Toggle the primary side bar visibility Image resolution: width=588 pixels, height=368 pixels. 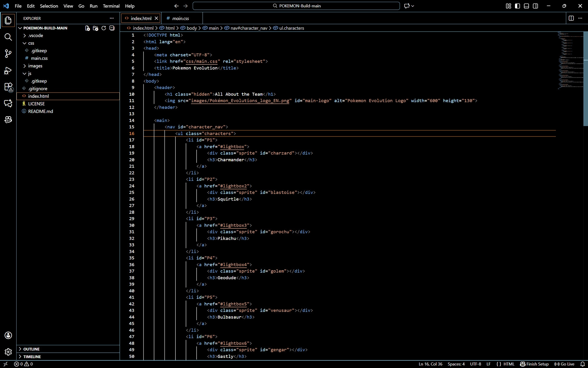[x=517, y=6]
